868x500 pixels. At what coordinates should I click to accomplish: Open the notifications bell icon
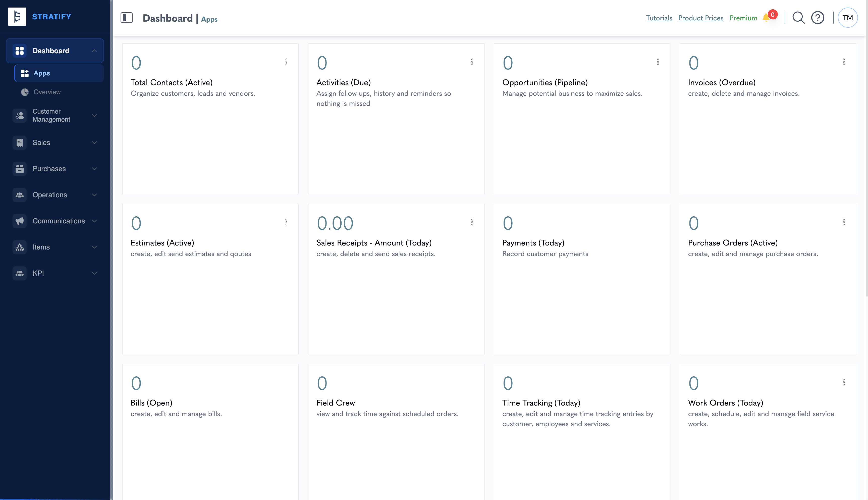pos(767,17)
